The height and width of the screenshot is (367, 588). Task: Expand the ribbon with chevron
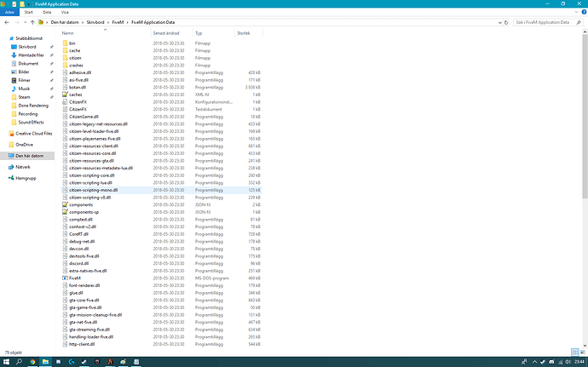click(x=576, y=12)
